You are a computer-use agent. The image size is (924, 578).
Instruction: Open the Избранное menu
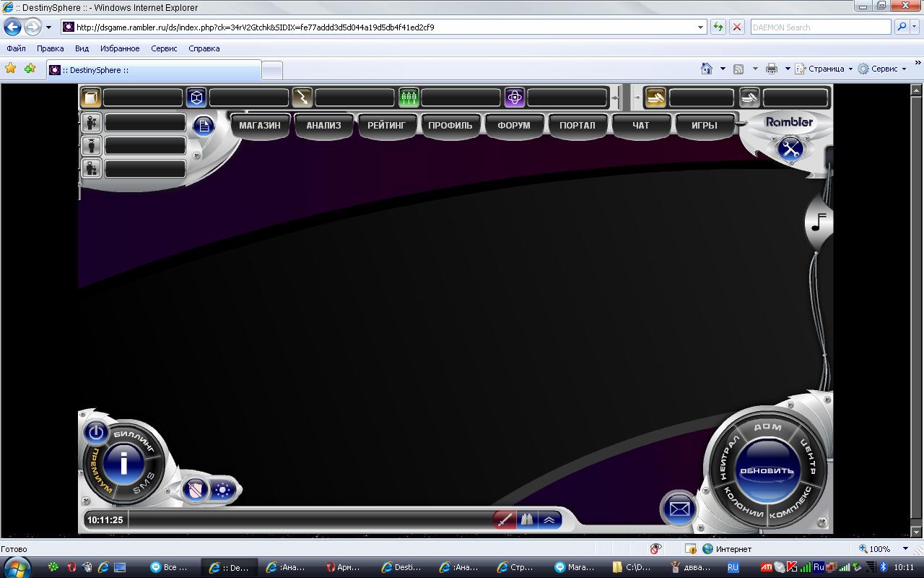pos(120,48)
